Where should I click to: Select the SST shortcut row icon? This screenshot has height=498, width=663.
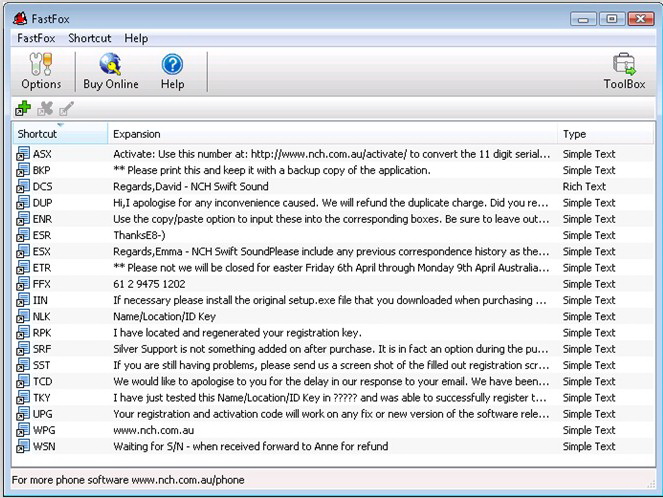coord(23,365)
